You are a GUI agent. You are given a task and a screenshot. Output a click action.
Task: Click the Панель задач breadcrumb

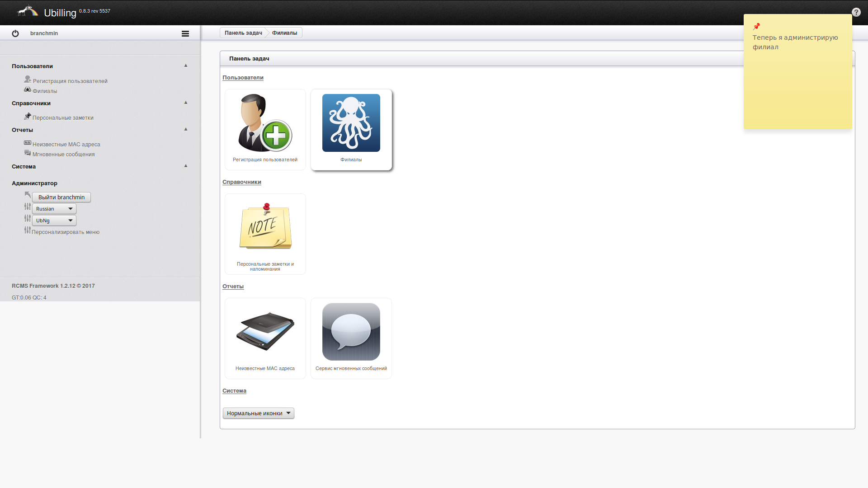pyautogui.click(x=243, y=33)
